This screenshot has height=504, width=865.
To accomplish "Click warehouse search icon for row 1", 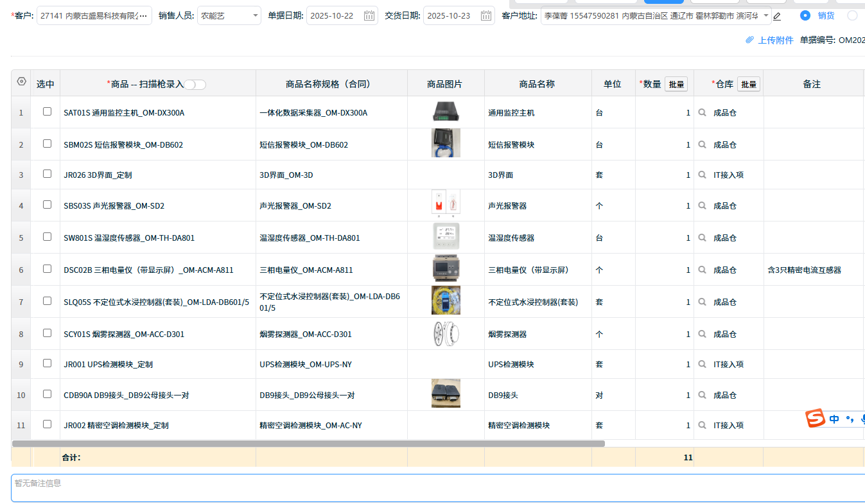I will [702, 112].
